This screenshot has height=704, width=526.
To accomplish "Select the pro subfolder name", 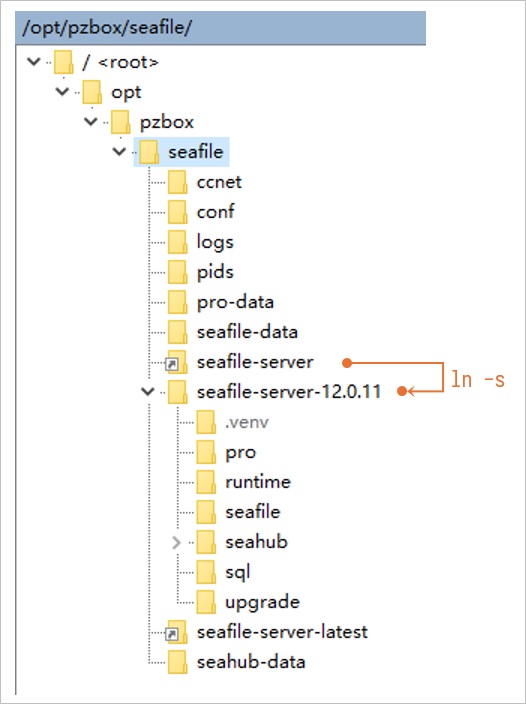I will tap(241, 453).
